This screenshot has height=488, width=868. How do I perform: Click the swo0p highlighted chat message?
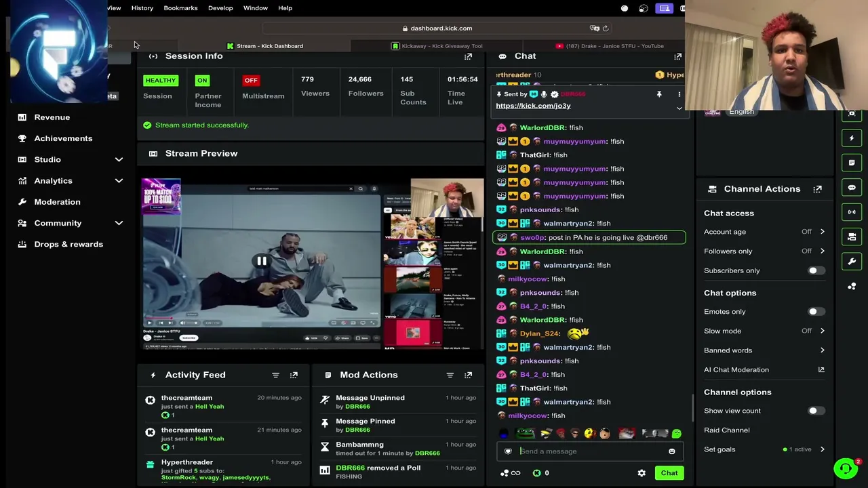coord(589,238)
